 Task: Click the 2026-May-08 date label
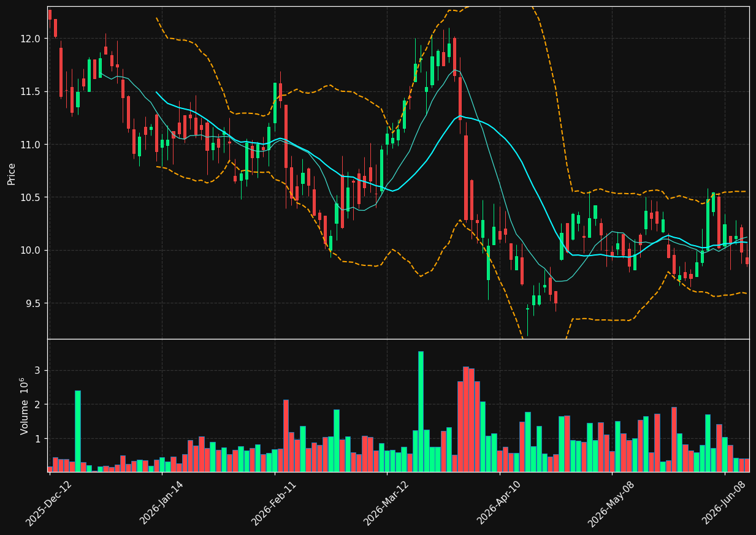click(x=611, y=503)
